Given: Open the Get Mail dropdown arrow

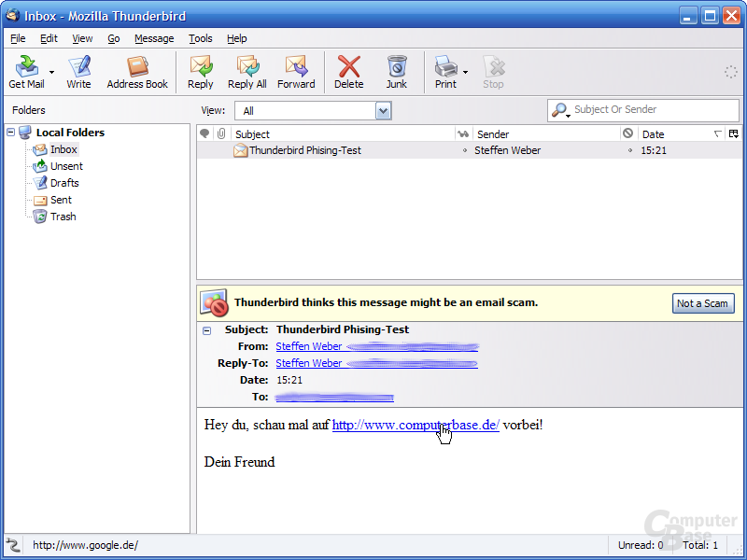Looking at the screenshot, I should (51, 73).
